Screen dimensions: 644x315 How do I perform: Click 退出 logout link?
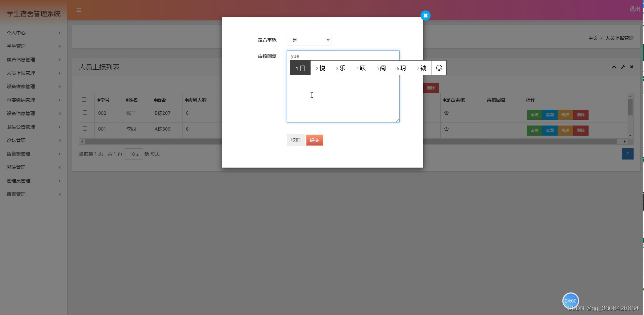tap(635, 9)
